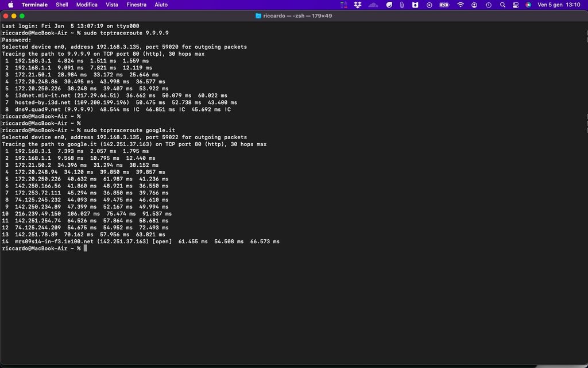Viewport: 588px width, 368px height.
Task: Click the 'Last login: Fri Jan 5 13:07:19' line
Action: coord(71,26)
